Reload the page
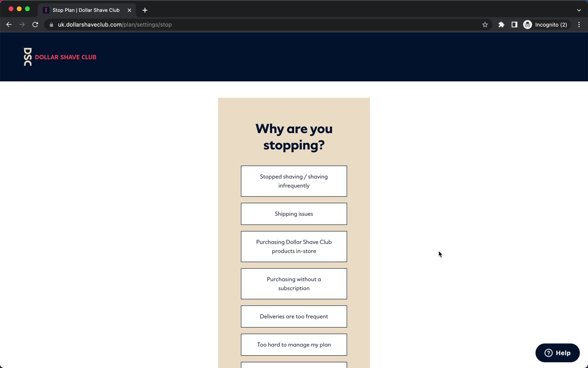588x368 pixels. pos(35,25)
